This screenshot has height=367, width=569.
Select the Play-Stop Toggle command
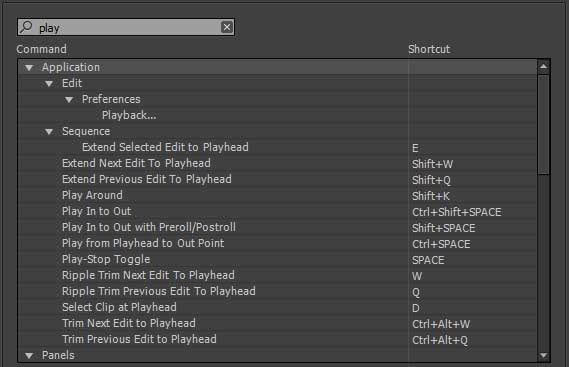click(106, 259)
